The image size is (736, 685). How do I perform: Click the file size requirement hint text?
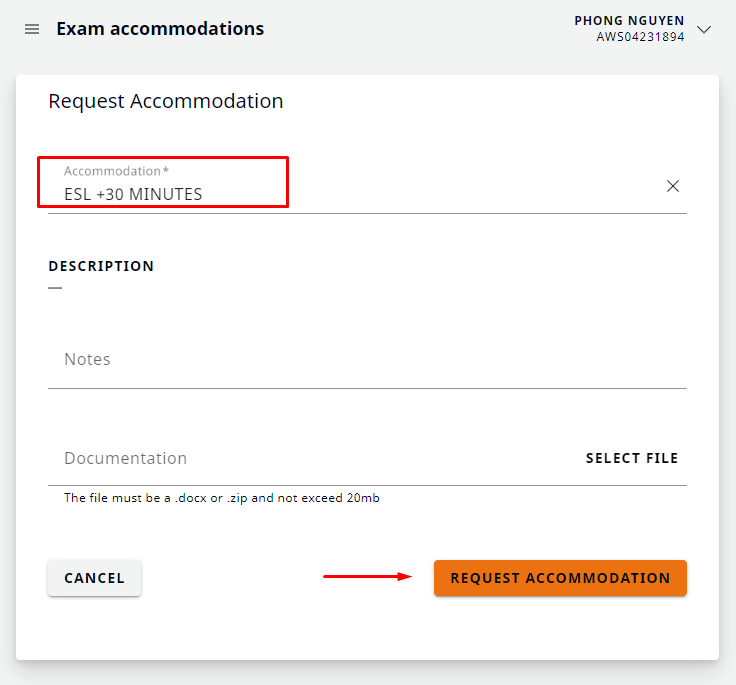[222, 498]
